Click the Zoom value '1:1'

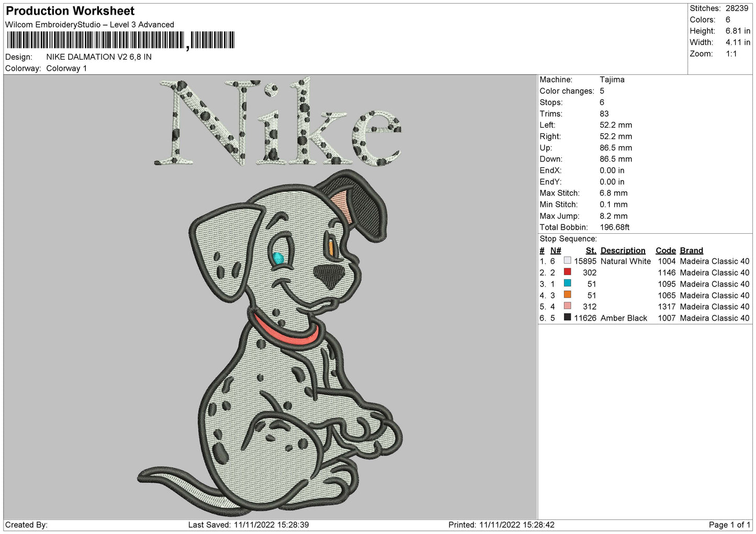point(731,54)
